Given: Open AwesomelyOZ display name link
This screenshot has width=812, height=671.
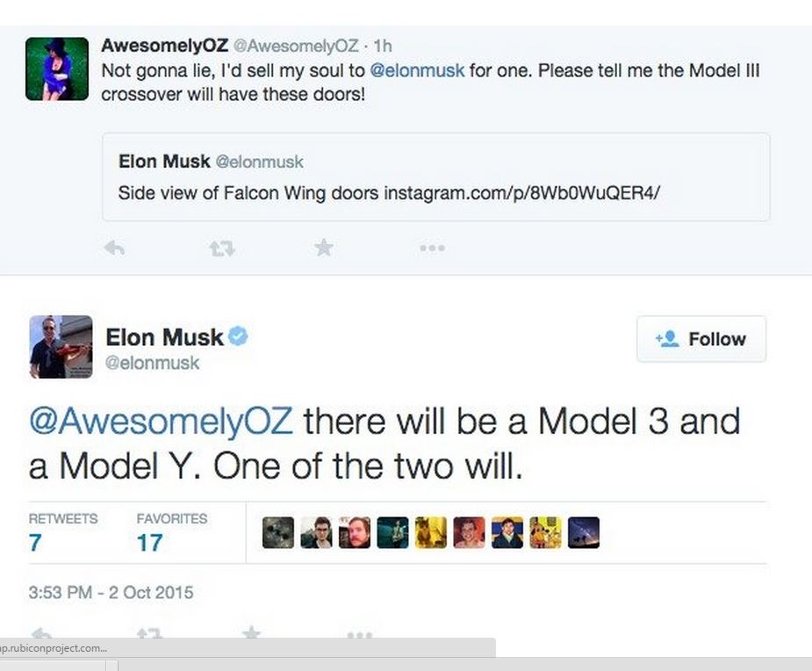Looking at the screenshot, I should (165, 46).
